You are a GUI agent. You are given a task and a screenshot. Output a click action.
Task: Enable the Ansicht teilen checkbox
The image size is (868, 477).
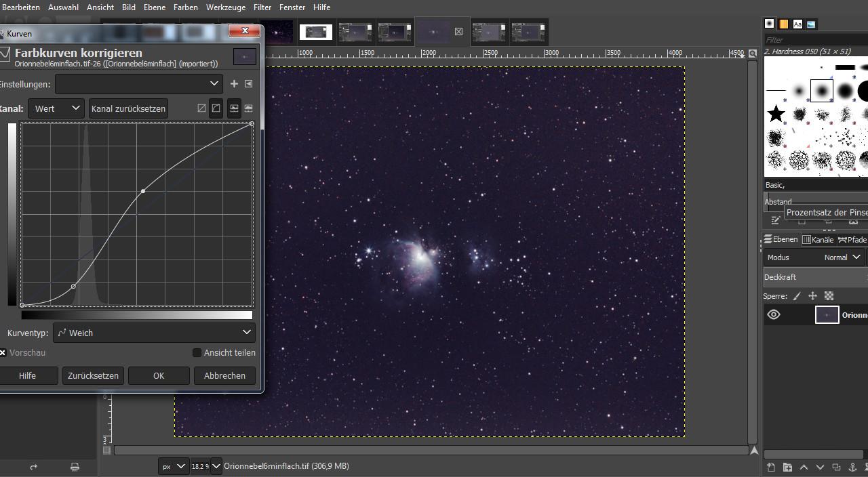(x=197, y=352)
